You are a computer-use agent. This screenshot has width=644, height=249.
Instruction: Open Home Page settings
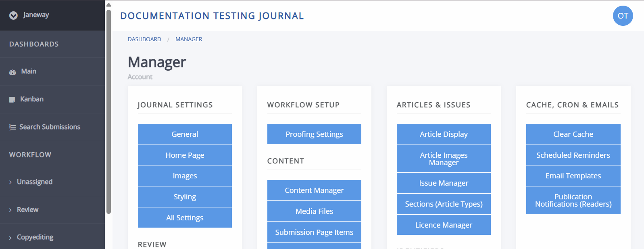185,155
